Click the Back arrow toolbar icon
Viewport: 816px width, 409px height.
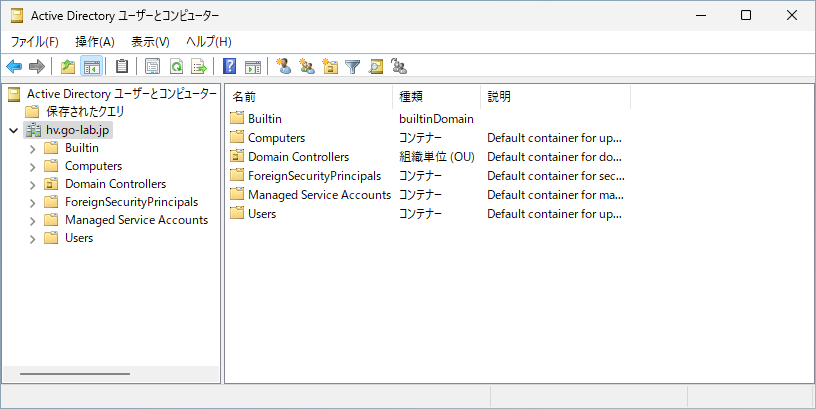point(14,67)
